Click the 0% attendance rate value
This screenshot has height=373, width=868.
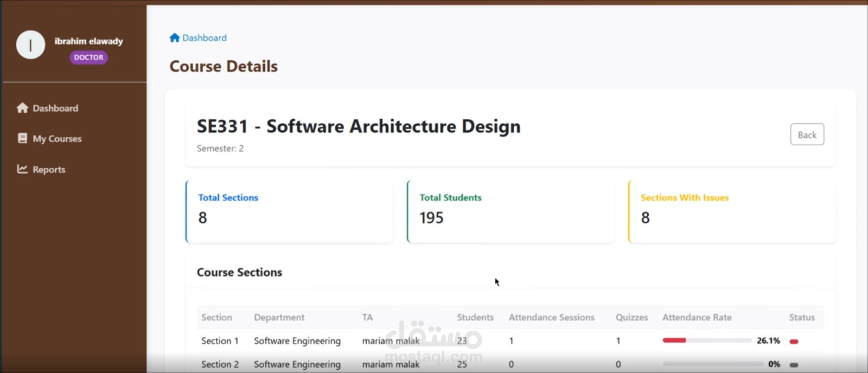tap(774, 364)
